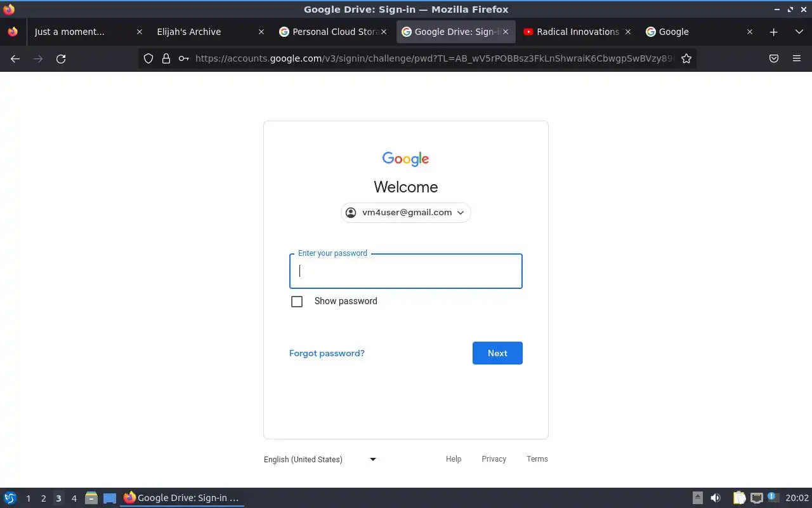Open the Help link
This screenshot has width=812, height=508.
[454, 458]
